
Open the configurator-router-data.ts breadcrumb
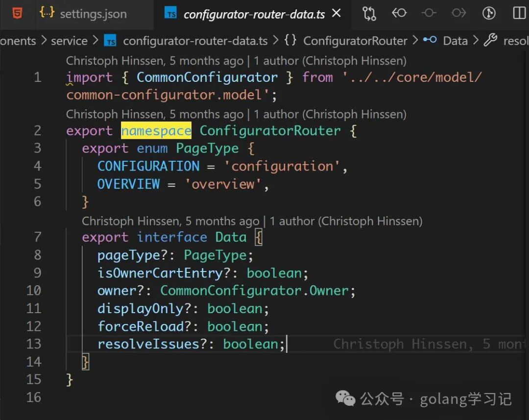point(195,41)
